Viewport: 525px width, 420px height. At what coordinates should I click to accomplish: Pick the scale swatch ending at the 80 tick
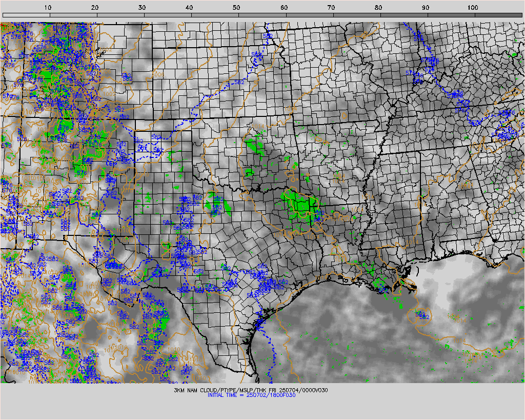[x=357, y=15]
